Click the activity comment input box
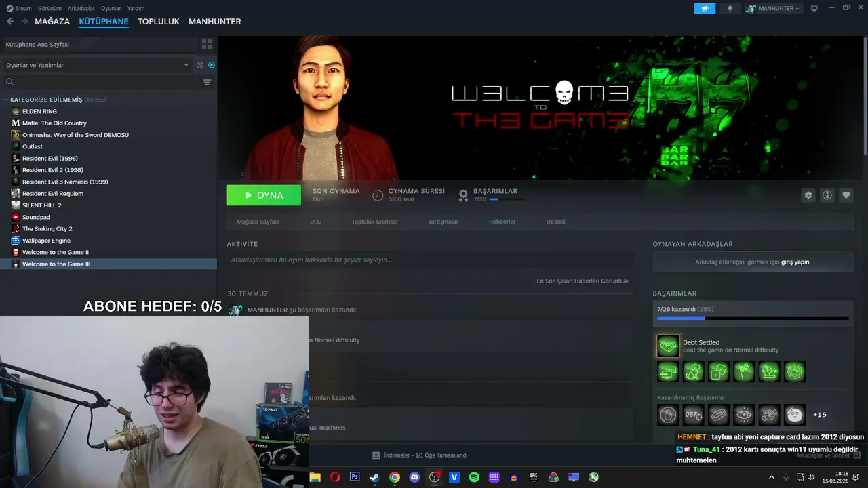 (x=431, y=260)
